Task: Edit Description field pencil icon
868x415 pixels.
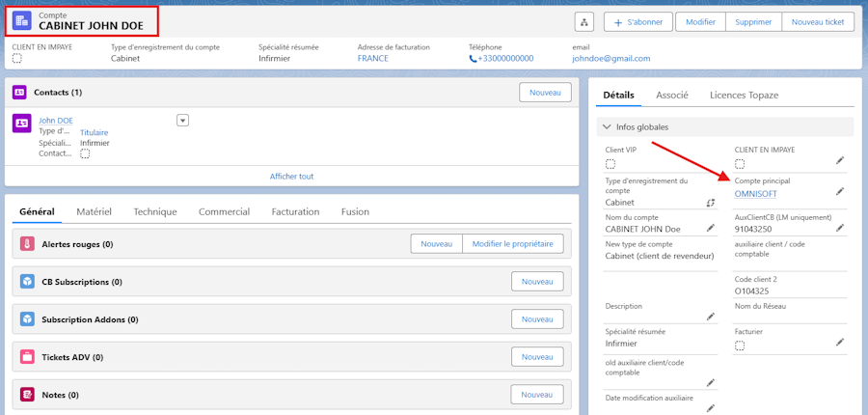Action: point(711,317)
